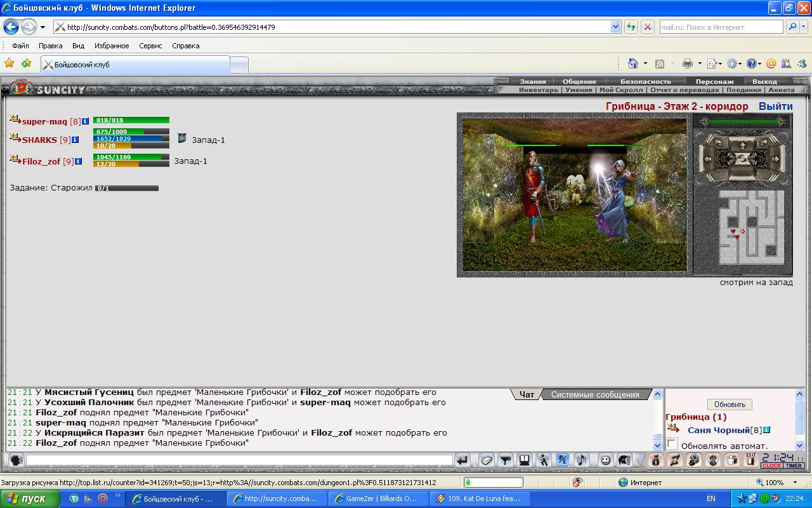Viewport: 812px width, 508px height.
Task: Switch to Системные сообщения tab
Action: (x=595, y=394)
